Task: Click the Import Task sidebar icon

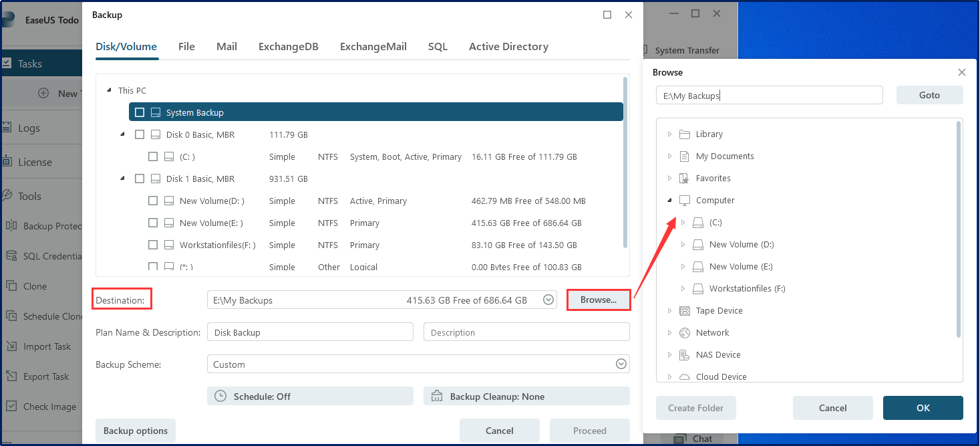Action: point(11,346)
